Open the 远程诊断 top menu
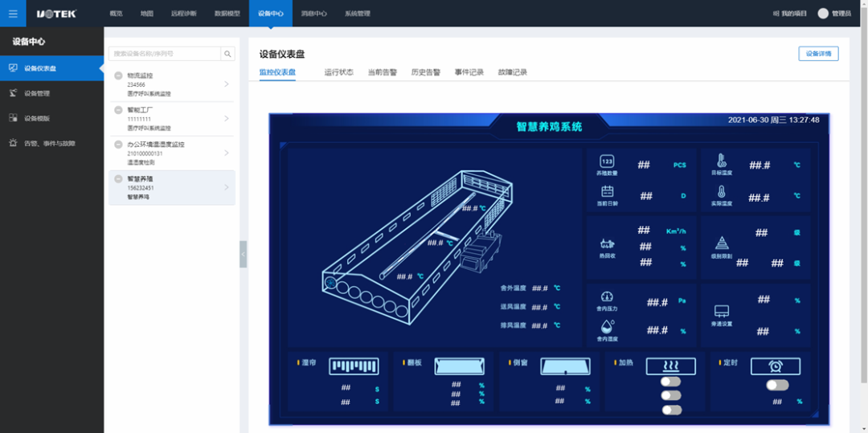 tap(184, 14)
